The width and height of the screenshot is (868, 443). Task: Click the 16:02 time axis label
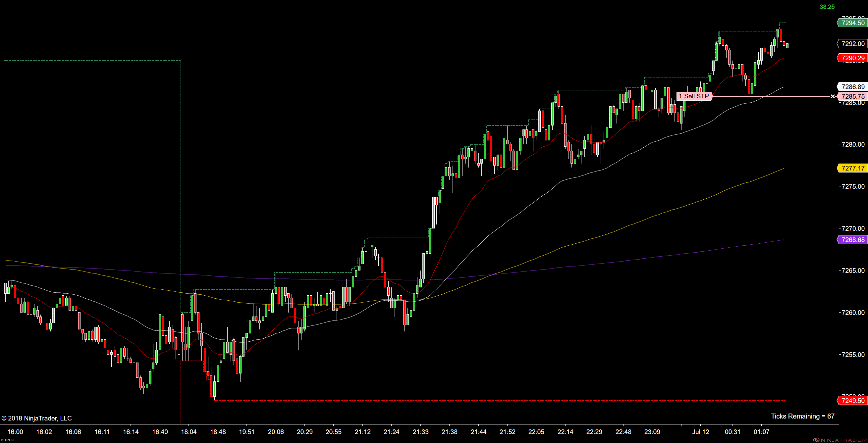coord(44,432)
